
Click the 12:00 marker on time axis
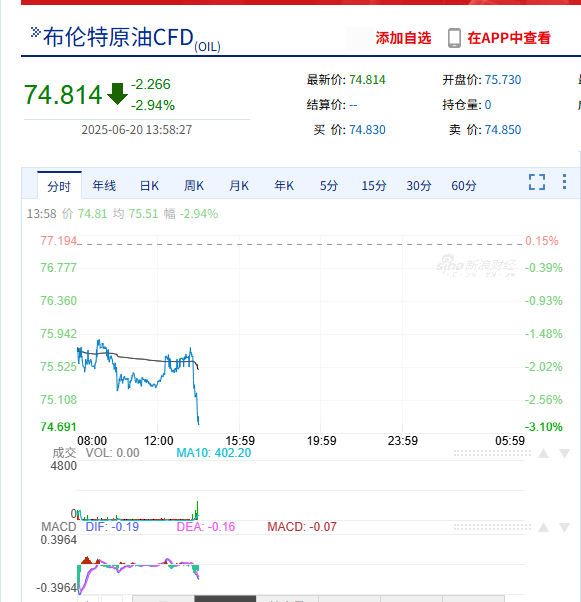tap(158, 441)
